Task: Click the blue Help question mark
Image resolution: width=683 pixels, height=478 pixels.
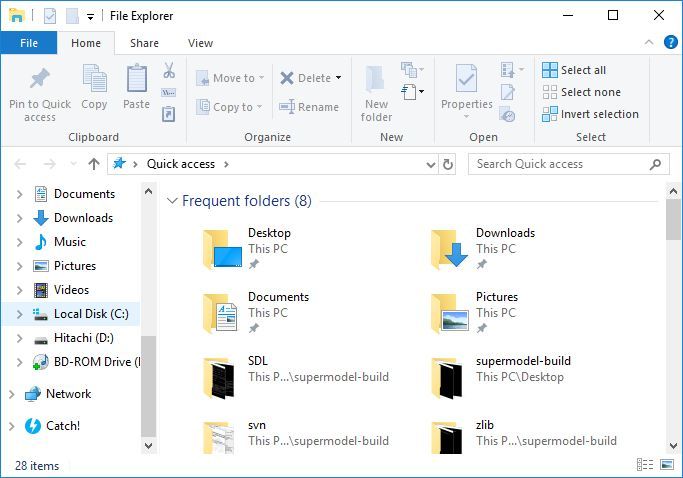Action: click(670, 42)
